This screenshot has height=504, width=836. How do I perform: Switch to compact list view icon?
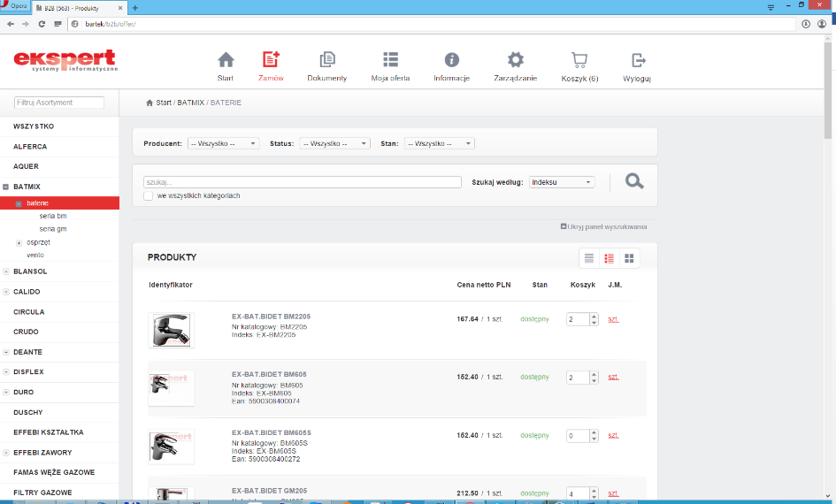tap(588, 258)
